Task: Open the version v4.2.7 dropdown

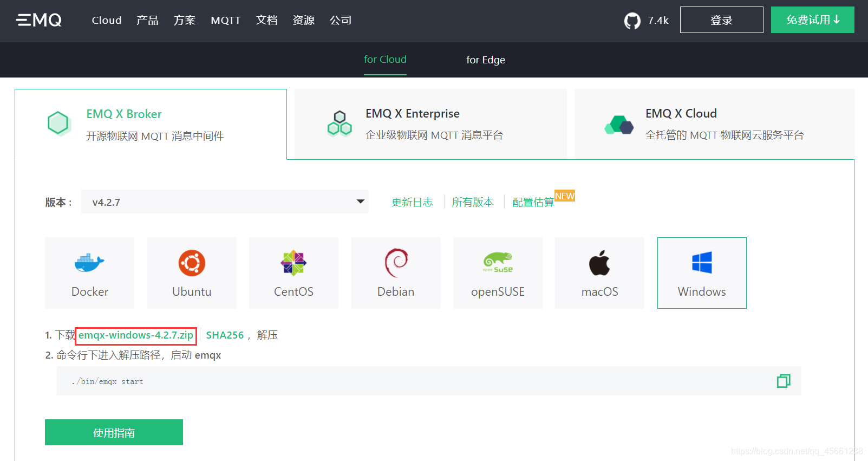Action: click(x=225, y=202)
